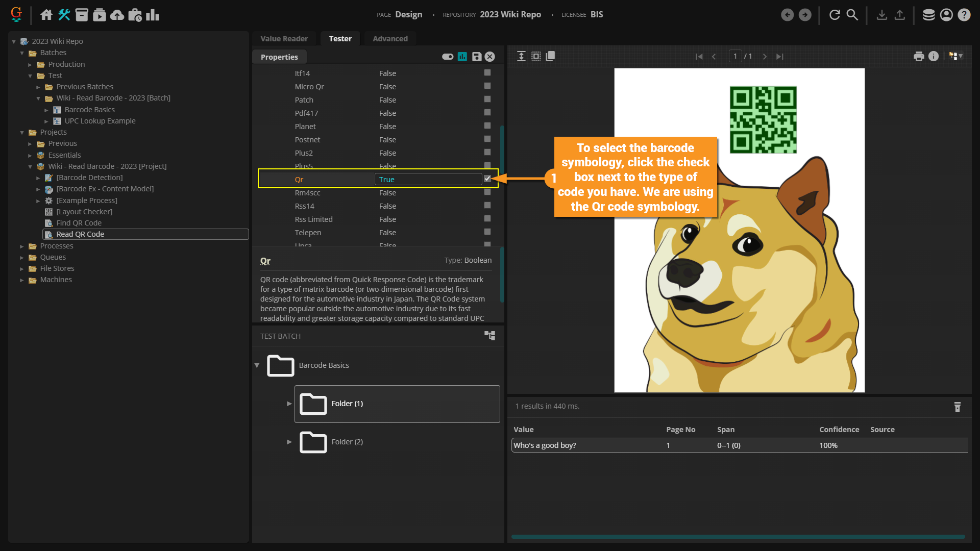The height and width of the screenshot is (551, 980).
Task: Check the Pdf417 symbology box
Action: pos(487,113)
